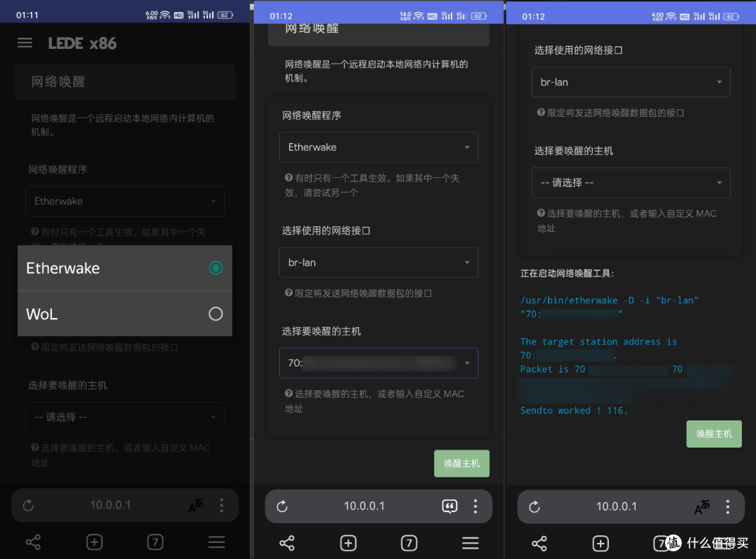This screenshot has width=756, height=559.
Task: Tap the WiFi status icon in left phone status bar
Action: 165,15
